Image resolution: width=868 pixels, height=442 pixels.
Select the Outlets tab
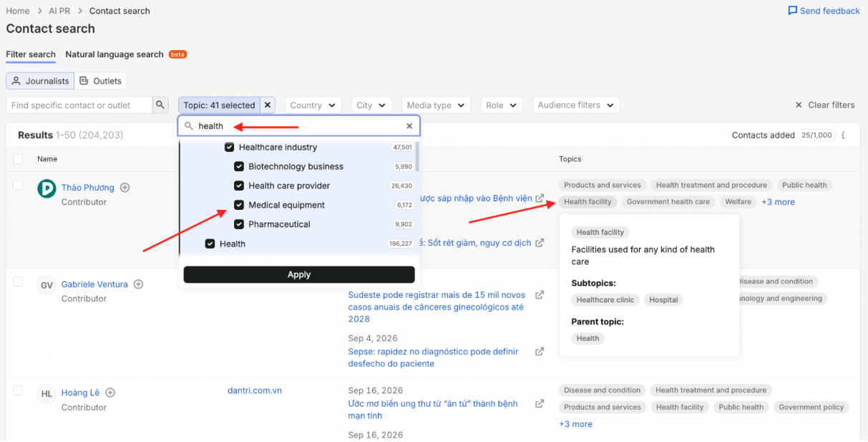100,81
